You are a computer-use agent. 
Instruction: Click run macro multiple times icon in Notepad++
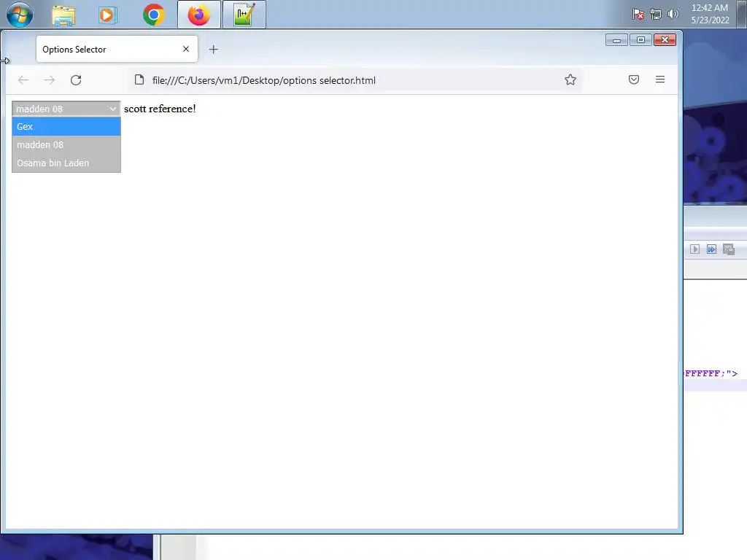[711, 249]
